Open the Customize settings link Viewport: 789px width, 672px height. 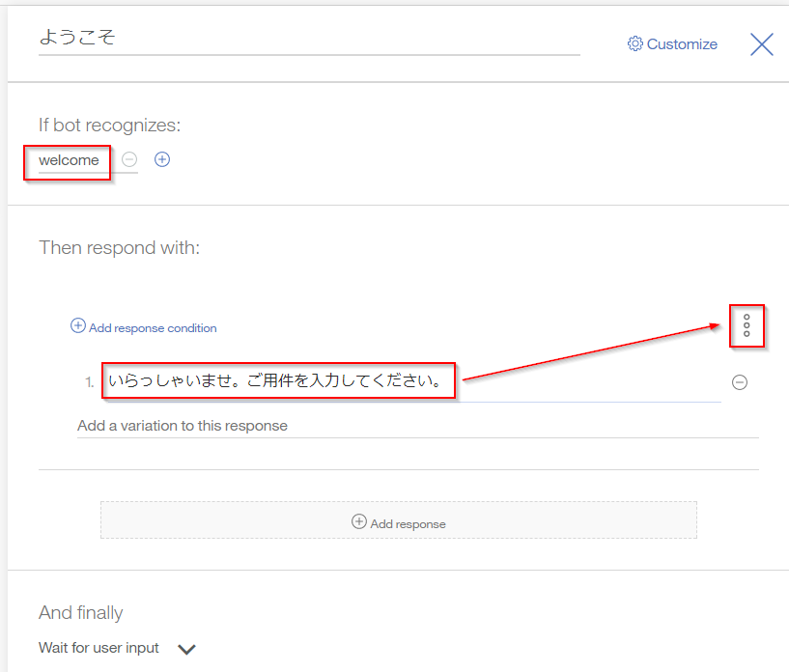click(x=672, y=44)
